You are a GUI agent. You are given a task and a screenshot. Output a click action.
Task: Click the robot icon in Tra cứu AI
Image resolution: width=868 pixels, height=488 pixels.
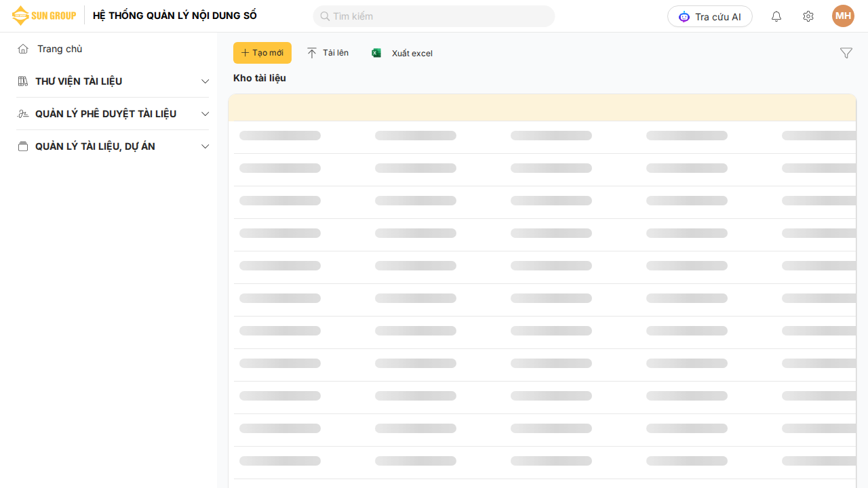tap(684, 17)
